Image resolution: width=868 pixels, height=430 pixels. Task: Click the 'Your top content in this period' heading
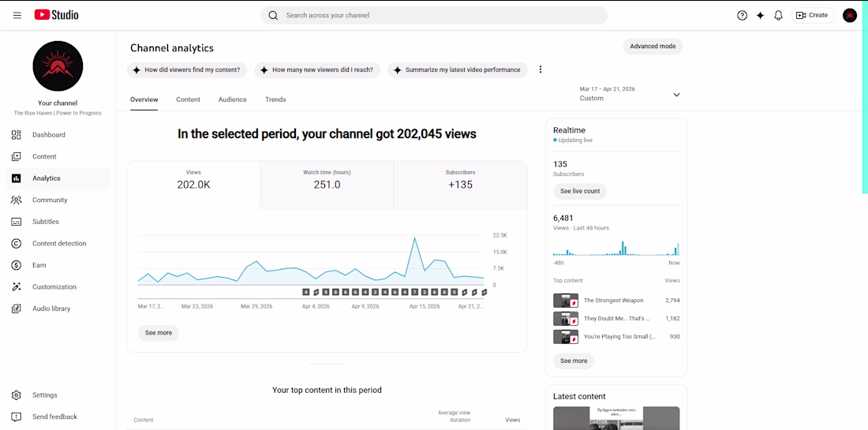(x=327, y=390)
